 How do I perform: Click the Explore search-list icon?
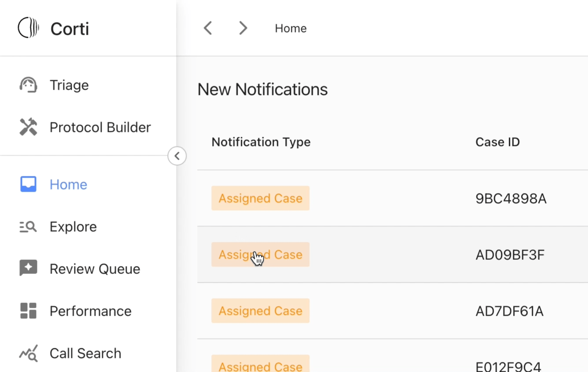28,226
